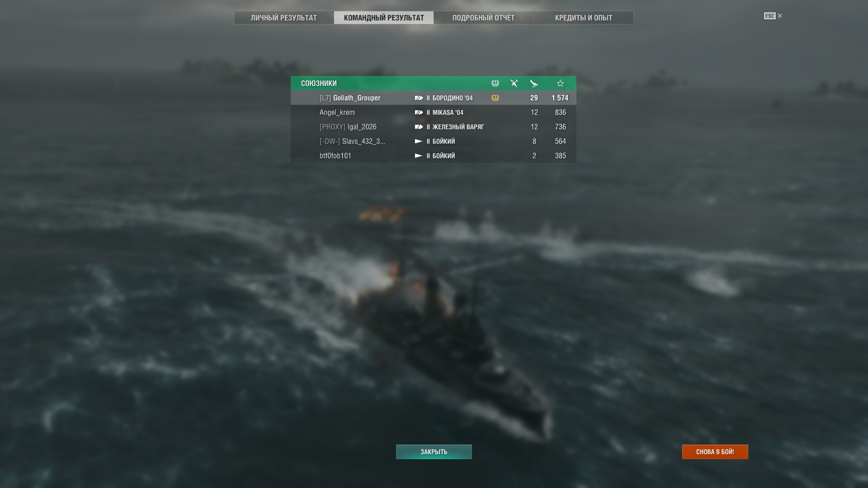
Task: Click the aircraft shot down column icon
Action: (534, 83)
